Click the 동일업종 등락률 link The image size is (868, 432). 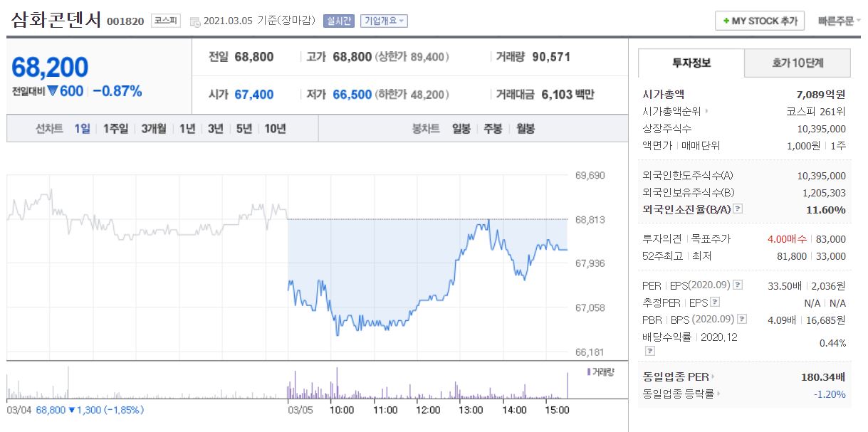pyautogui.click(x=678, y=394)
